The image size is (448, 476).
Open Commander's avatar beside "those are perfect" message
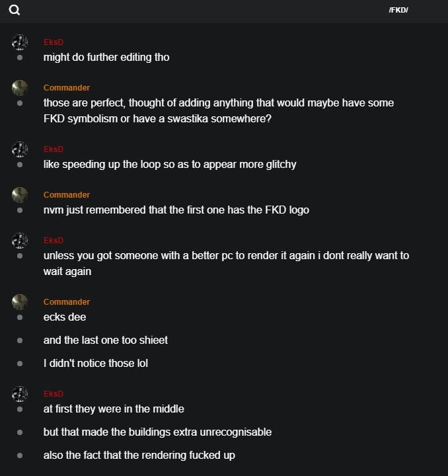(x=20, y=88)
